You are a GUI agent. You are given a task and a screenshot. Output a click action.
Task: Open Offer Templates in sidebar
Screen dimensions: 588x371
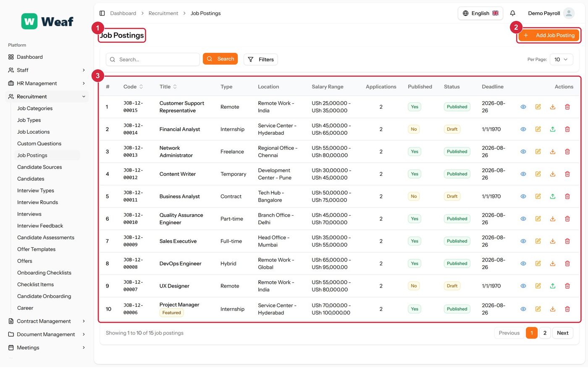click(x=36, y=249)
